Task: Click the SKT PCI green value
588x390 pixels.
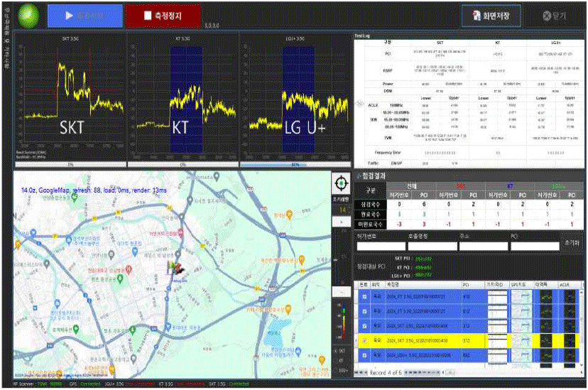Action: (424, 259)
